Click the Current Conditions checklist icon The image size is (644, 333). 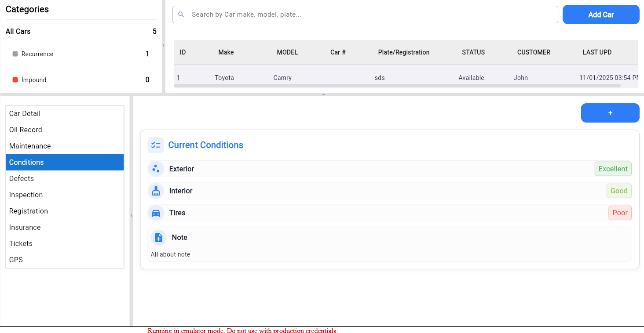(155, 145)
